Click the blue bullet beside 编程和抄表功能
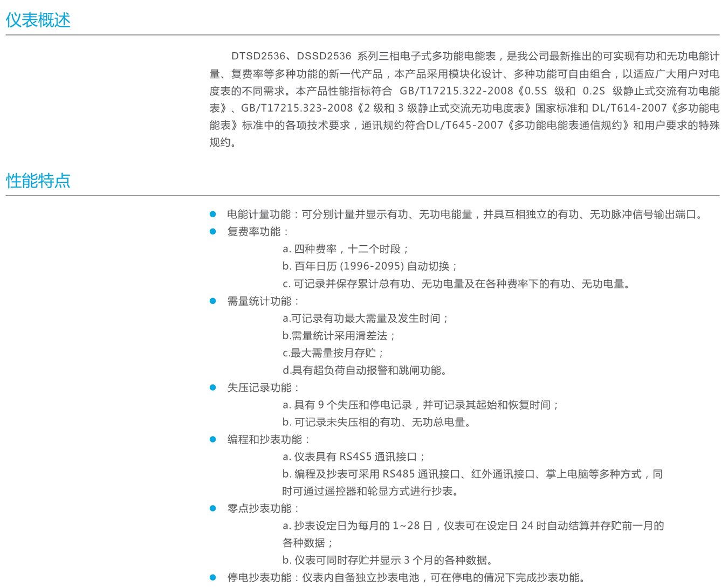This screenshot has height=587, width=728. 212,439
